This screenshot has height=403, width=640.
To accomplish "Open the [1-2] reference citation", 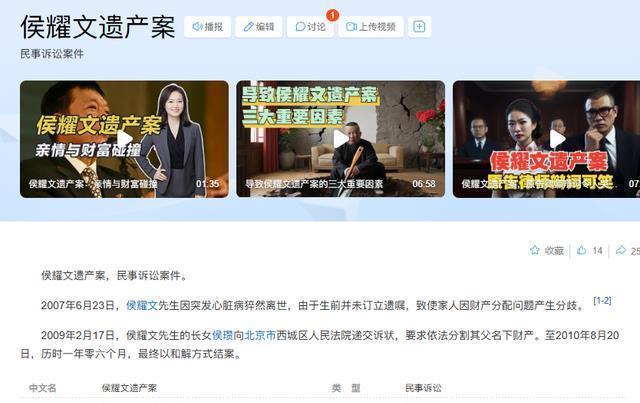I will 602,301.
